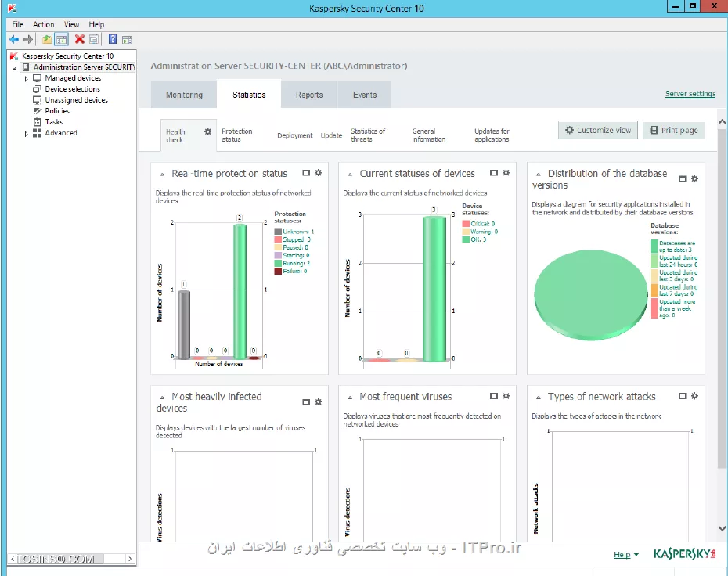Open Most heavily infected devices gear settings
Screen dimensions: 728x576
[318, 402]
